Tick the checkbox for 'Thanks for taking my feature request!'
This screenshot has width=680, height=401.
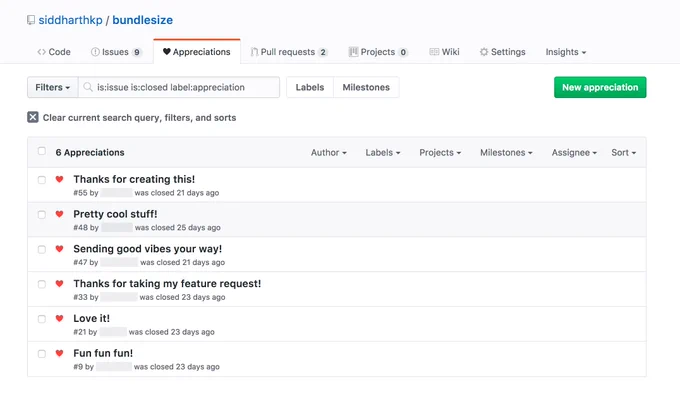click(42, 284)
